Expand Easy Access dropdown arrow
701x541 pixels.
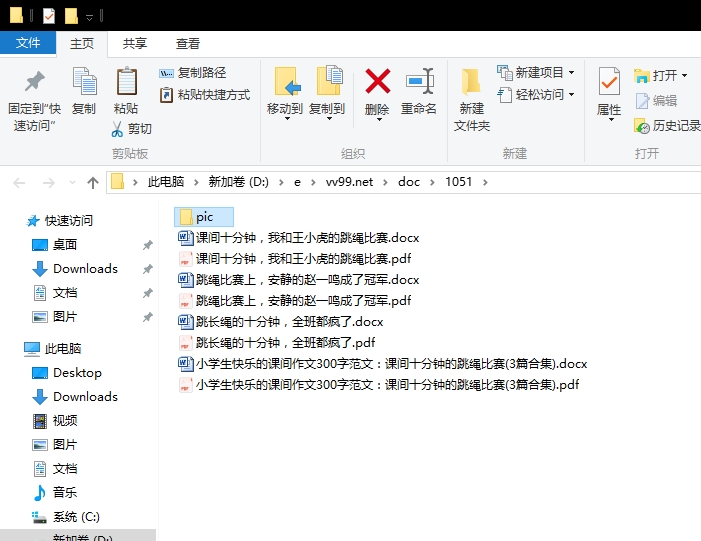(x=571, y=95)
